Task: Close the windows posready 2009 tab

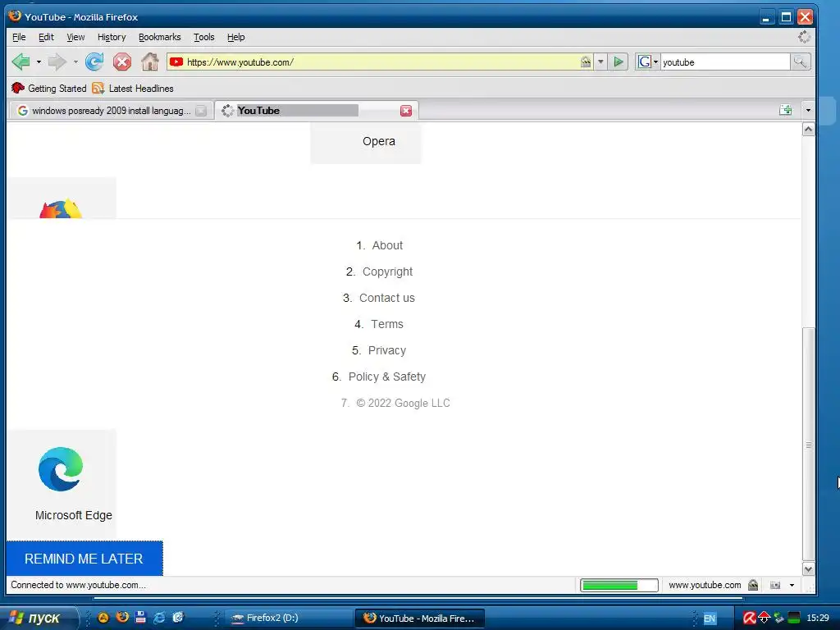Action: tap(201, 111)
